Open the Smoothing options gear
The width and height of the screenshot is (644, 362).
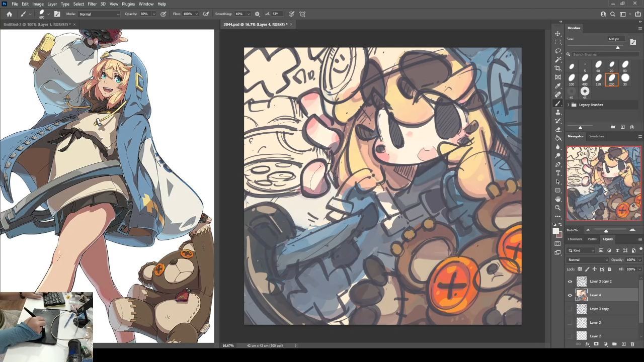click(257, 14)
